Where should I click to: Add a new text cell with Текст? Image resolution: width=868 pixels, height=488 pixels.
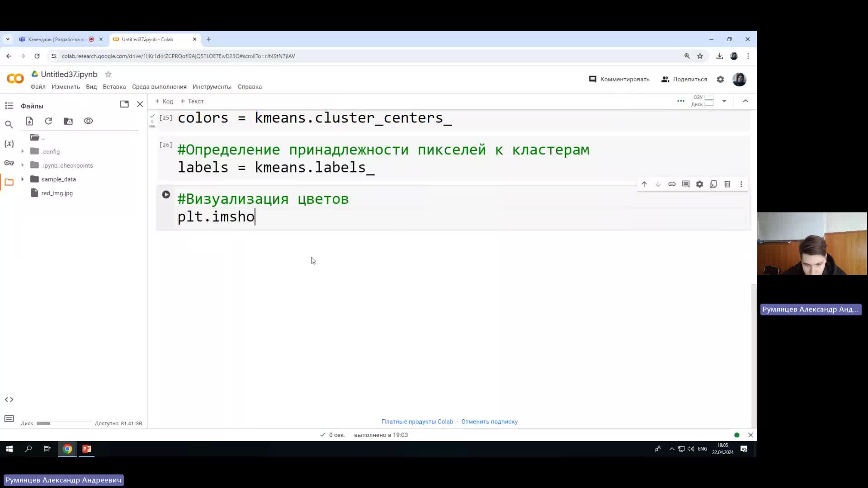192,101
